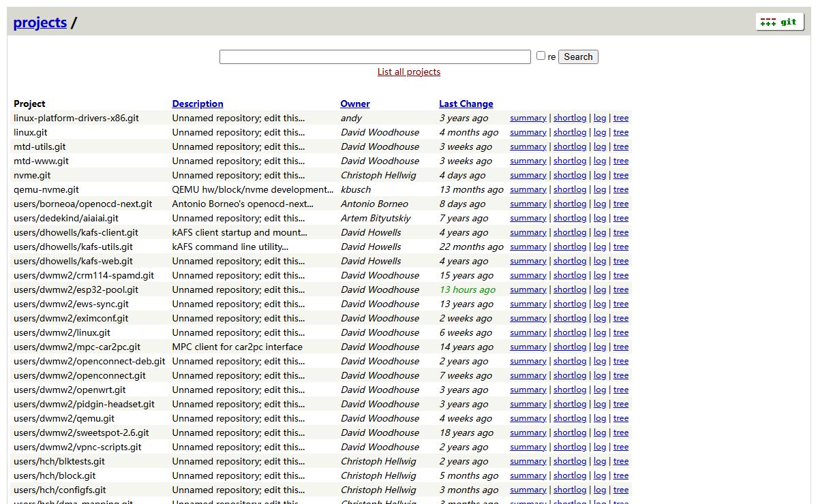818x504 pixels.
Task: Open shortlog for users/dhowells/kafs-utils.git
Action: (x=570, y=247)
